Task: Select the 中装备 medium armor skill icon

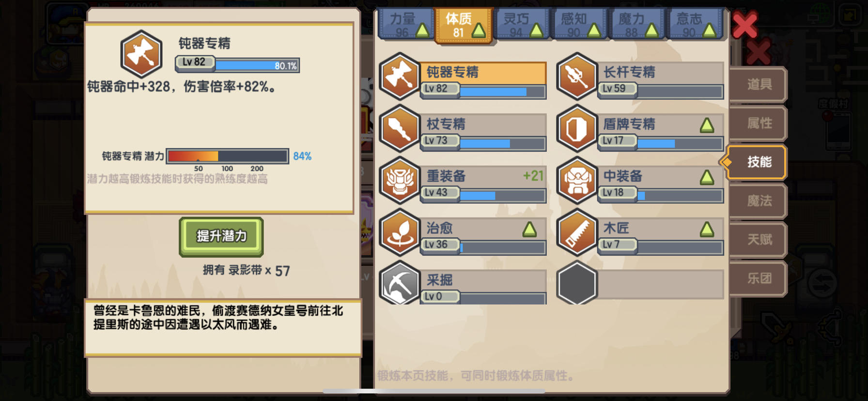Action: tap(576, 181)
